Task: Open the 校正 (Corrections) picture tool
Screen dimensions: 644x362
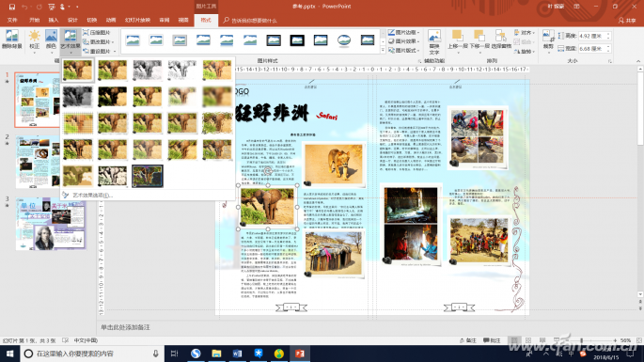Action: (x=35, y=41)
